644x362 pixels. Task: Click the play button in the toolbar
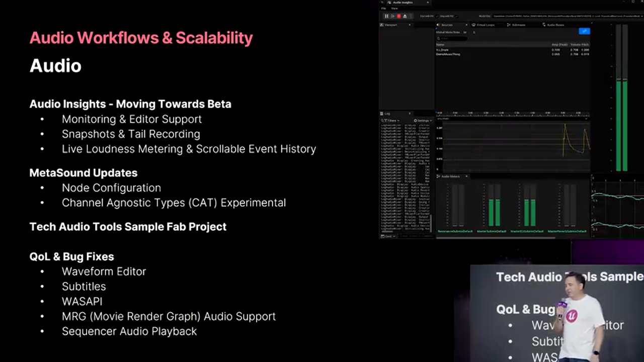point(392,16)
